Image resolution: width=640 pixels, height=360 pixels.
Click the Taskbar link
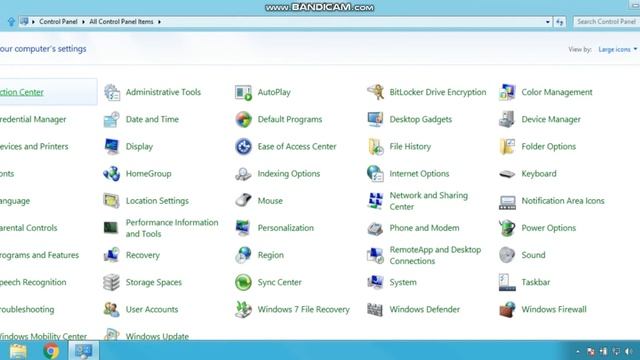(536, 282)
